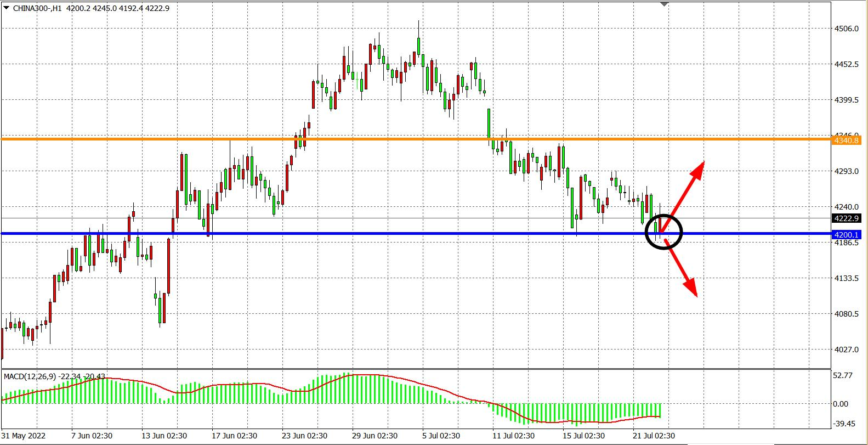Open the one-click trading triangle beside CHINA300
Viewport: 868px width, 445px height.
tap(6, 8)
